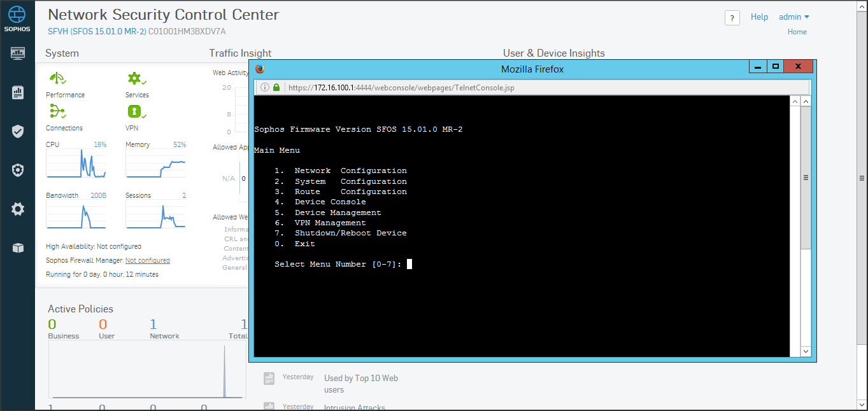This screenshot has width=868, height=411.
Task: Click the console scrollbar down arrow
Action: tap(806, 351)
